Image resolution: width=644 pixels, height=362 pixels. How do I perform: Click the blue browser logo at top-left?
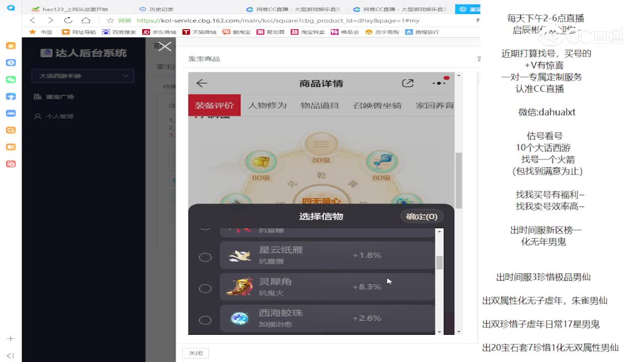pos(11,8)
